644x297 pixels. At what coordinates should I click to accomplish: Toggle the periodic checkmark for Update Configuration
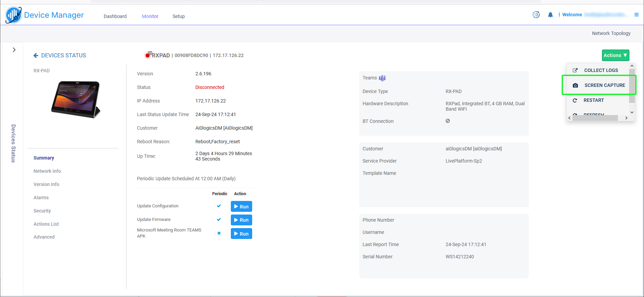(x=219, y=206)
